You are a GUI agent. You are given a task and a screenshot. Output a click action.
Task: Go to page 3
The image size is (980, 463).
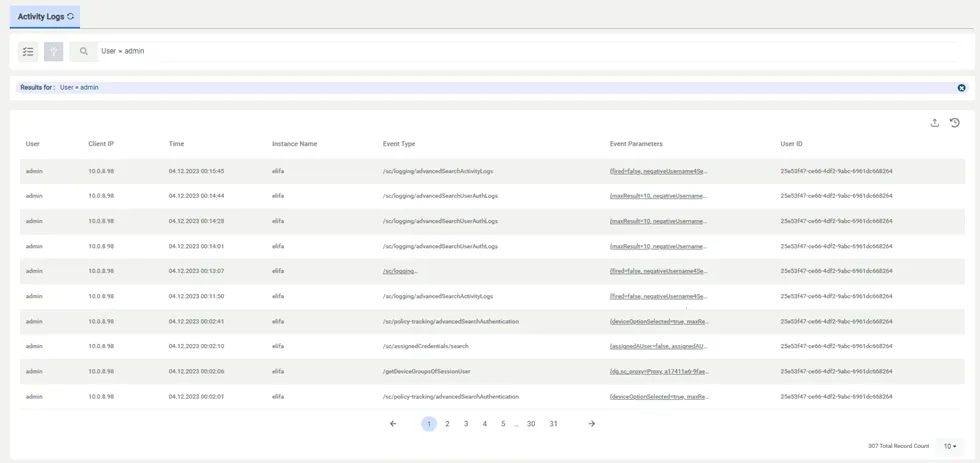pos(466,424)
